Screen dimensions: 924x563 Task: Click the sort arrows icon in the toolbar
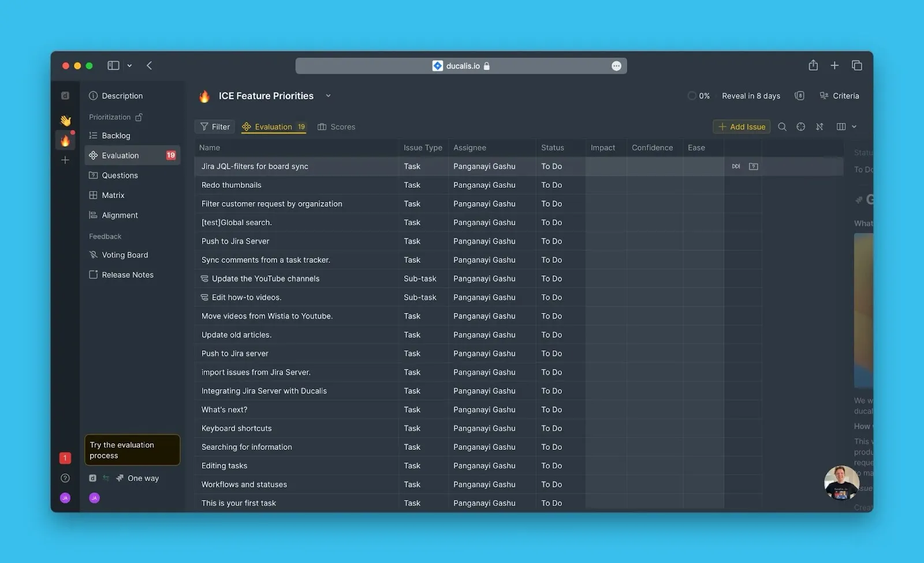(819, 127)
